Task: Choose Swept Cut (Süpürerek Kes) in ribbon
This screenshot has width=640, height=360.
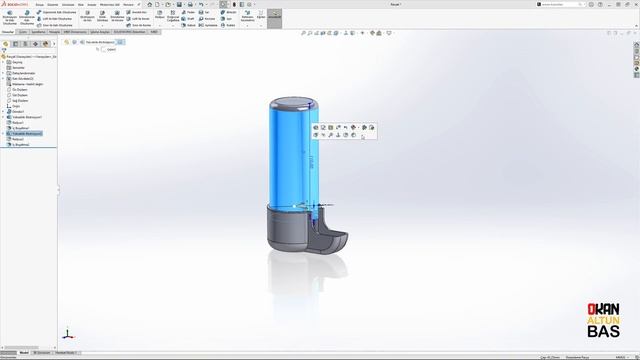Action: point(136,12)
